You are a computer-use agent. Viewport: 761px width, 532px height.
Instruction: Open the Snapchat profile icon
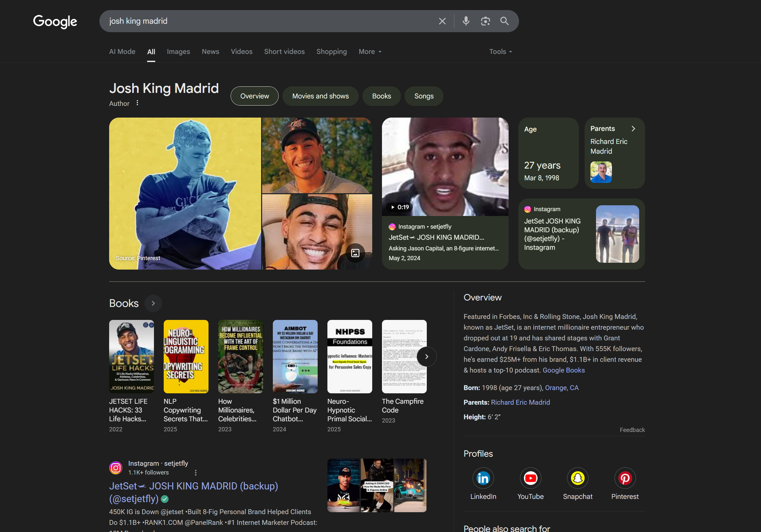click(577, 478)
